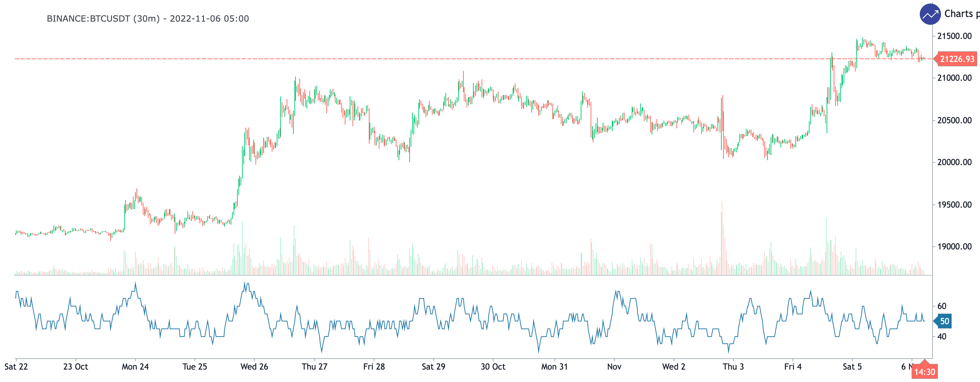Click the blue Charts logo icon

pos(930,15)
